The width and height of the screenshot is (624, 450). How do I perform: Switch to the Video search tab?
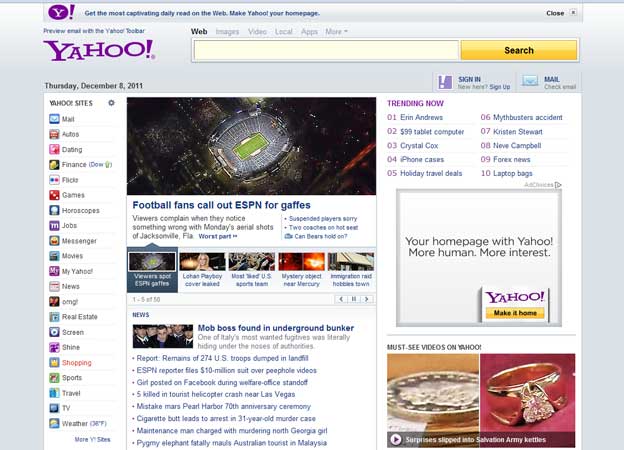click(257, 32)
